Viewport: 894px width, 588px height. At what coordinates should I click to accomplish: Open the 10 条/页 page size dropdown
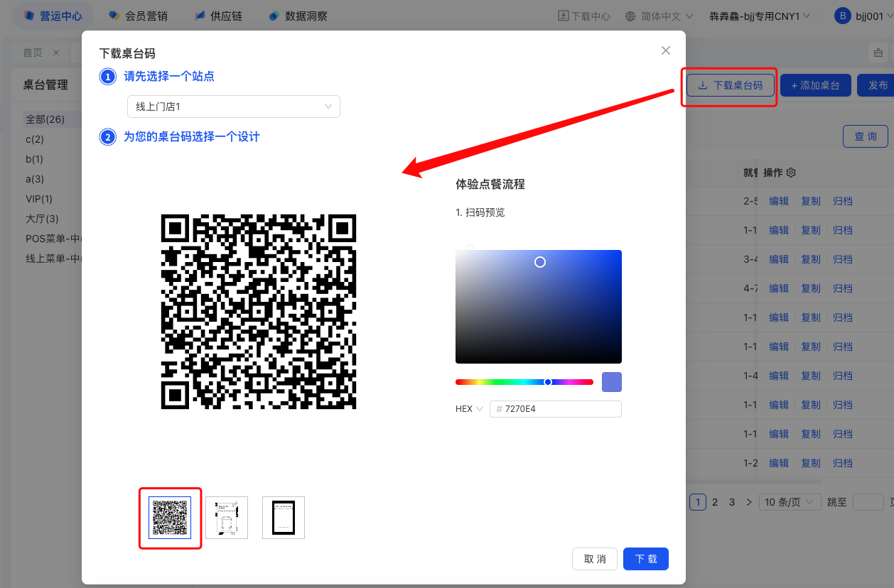coord(790,502)
